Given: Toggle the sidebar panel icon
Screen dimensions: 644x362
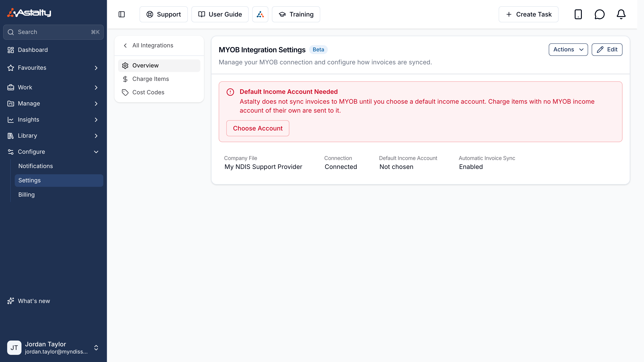Looking at the screenshot, I should coord(121,14).
